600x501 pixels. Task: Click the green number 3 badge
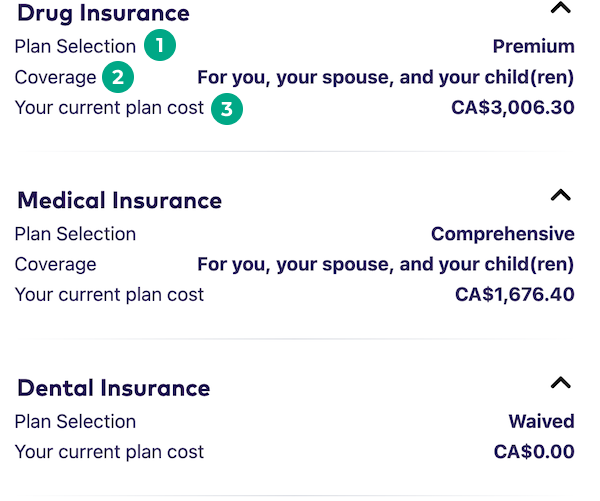(226, 108)
